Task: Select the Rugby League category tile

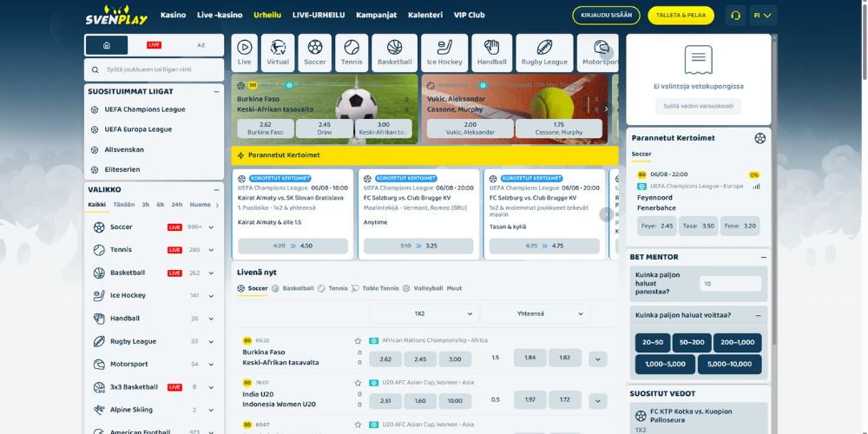Action: click(544, 53)
